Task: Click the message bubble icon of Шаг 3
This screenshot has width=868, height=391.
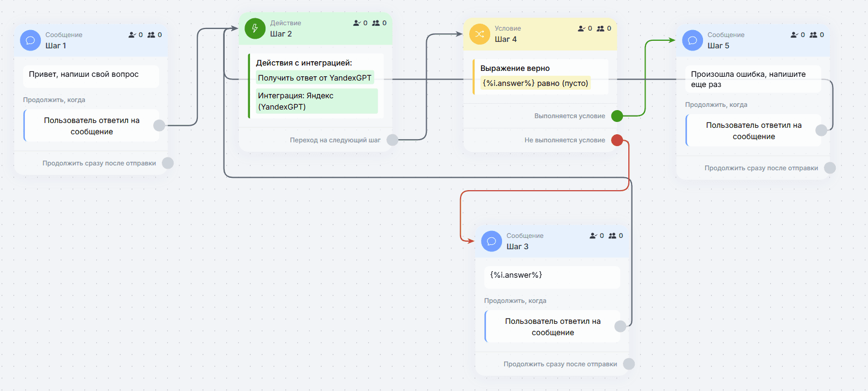Action: 492,241
